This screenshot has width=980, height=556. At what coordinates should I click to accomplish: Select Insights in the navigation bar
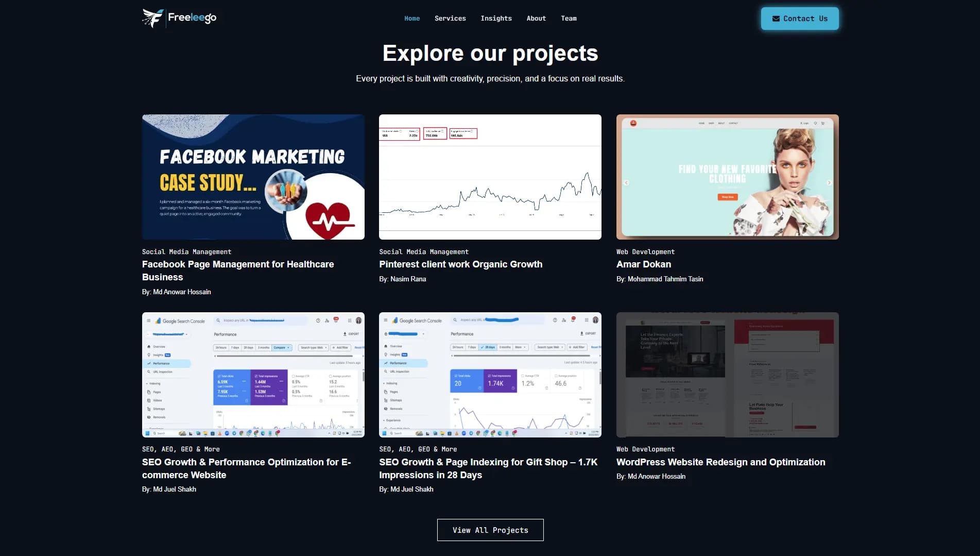496,19
